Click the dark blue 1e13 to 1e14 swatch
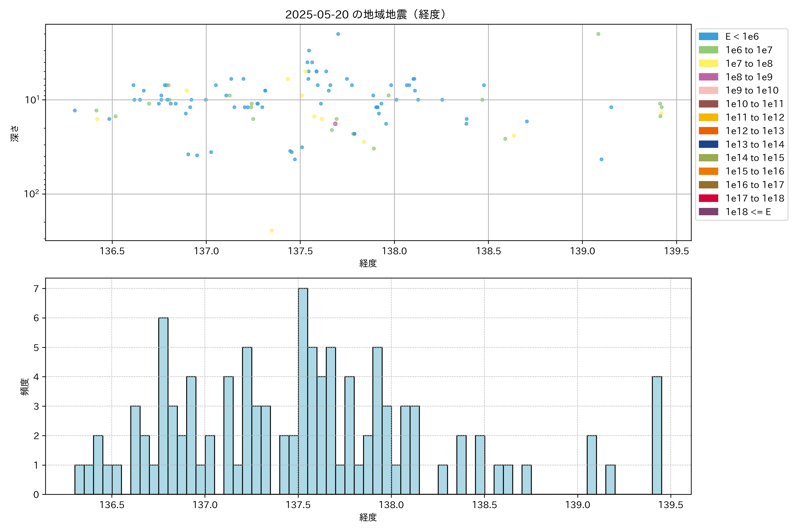Image resolution: width=798 pixels, height=532 pixels. click(708, 144)
